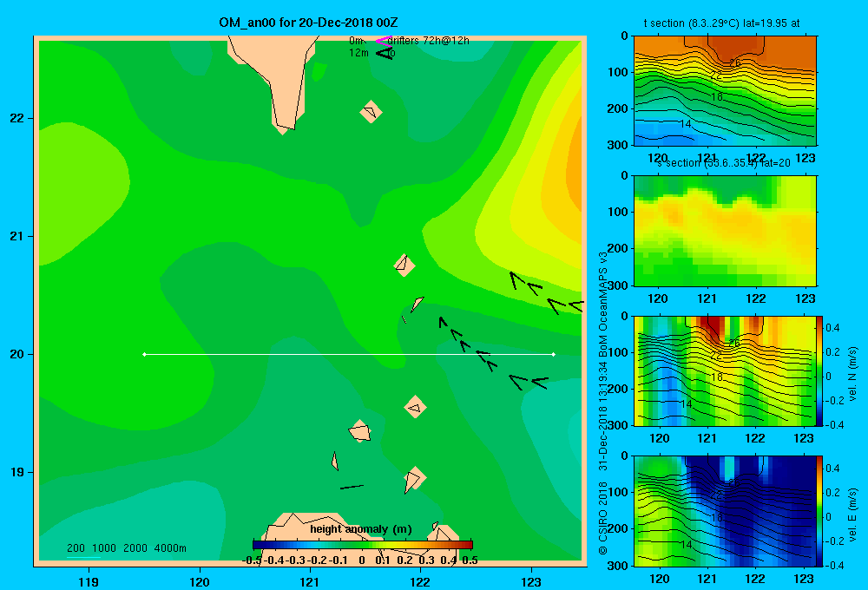
Task: Click the vel. N colorbar beside the third section
Action: point(820,370)
